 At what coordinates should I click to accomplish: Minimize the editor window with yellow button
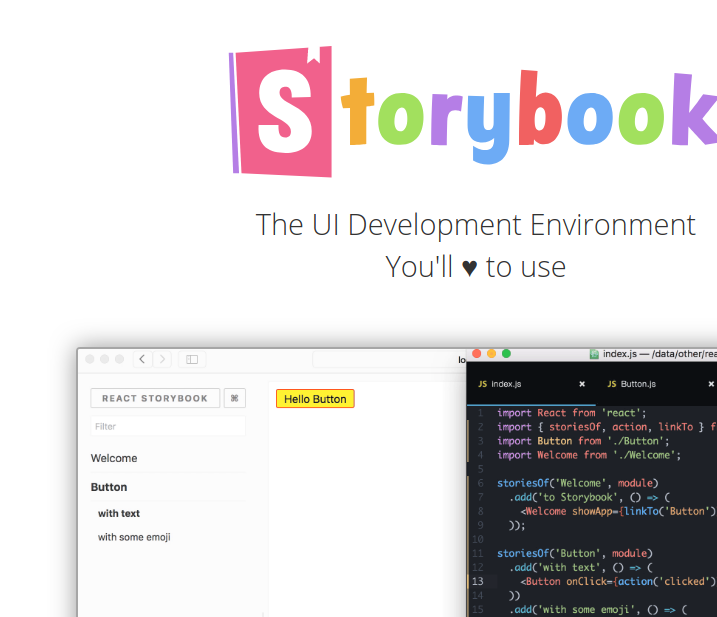click(x=492, y=354)
